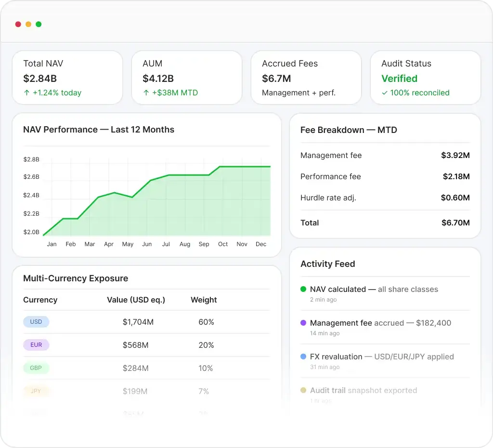Click the blue dot beside FX revaluation
The height and width of the screenshot is (448, 493).
pyautogui.click(x=303, y=357)
